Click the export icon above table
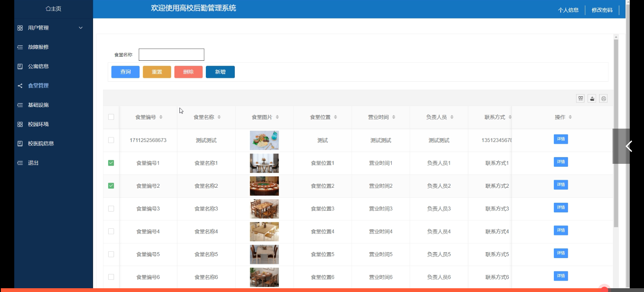Screen dimensions: 644x292 pos(592,99)
